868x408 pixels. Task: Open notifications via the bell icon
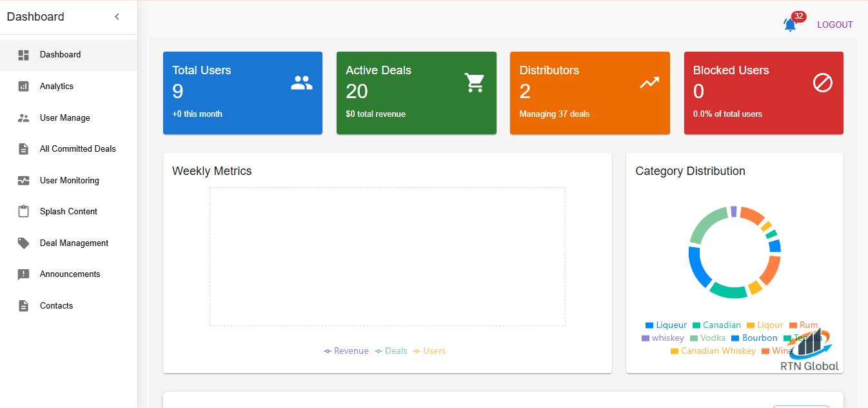tap(789, 25)
